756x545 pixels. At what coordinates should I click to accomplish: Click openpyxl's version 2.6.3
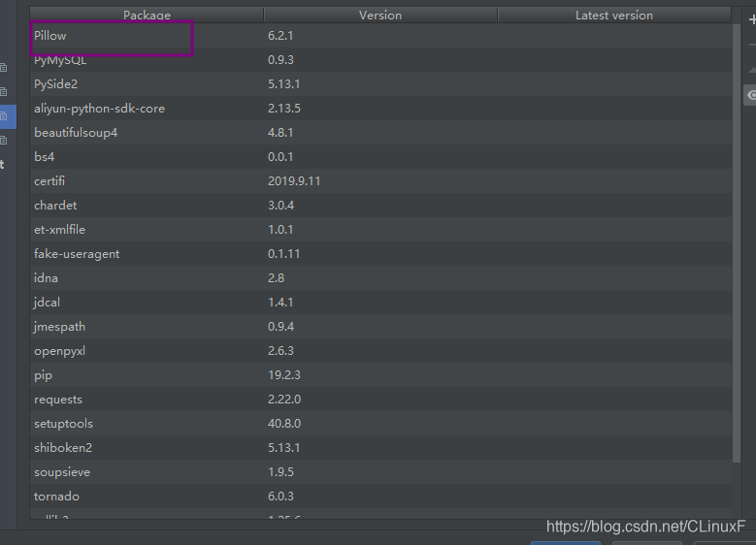point(280,351)
